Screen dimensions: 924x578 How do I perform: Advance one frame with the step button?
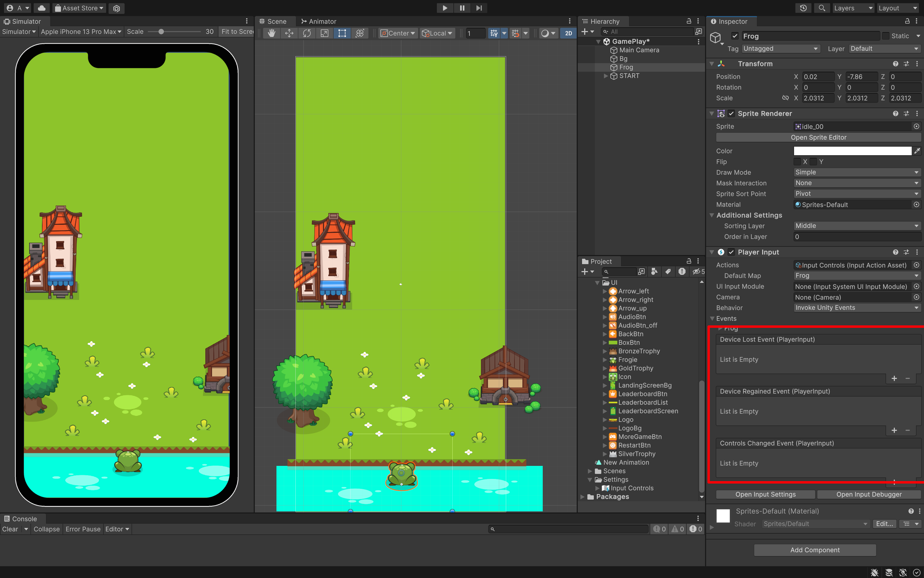(x=479, y=8)
